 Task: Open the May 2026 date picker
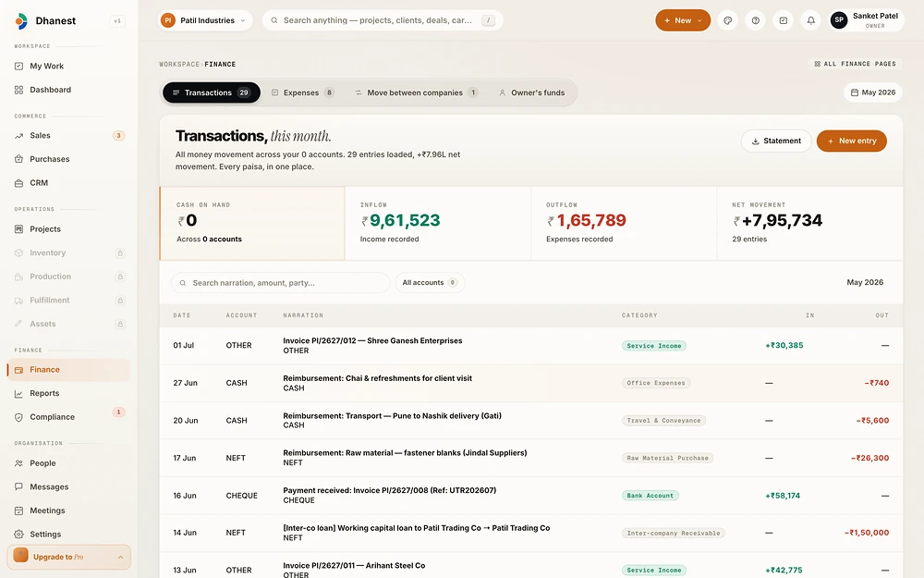click(x=873, y=92)
